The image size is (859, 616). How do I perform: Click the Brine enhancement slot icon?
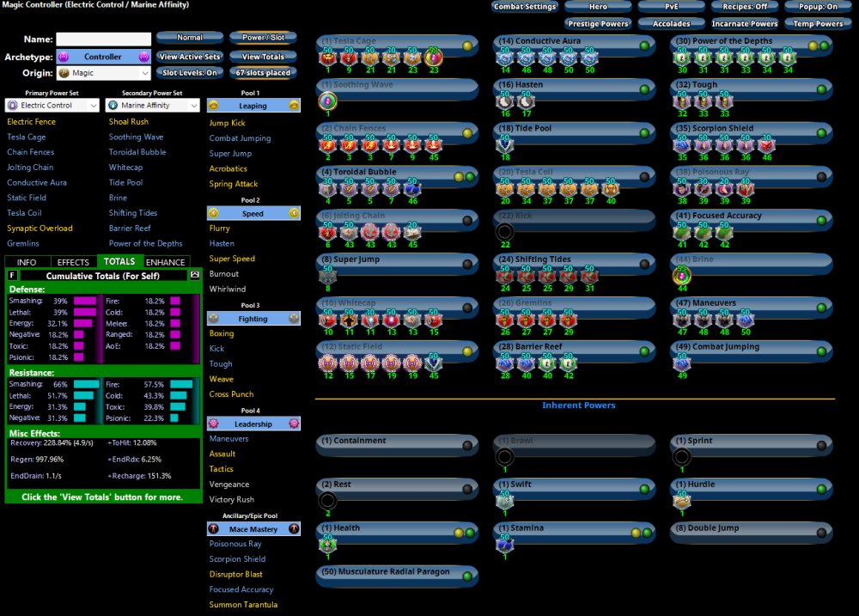[x=682, y=275]
